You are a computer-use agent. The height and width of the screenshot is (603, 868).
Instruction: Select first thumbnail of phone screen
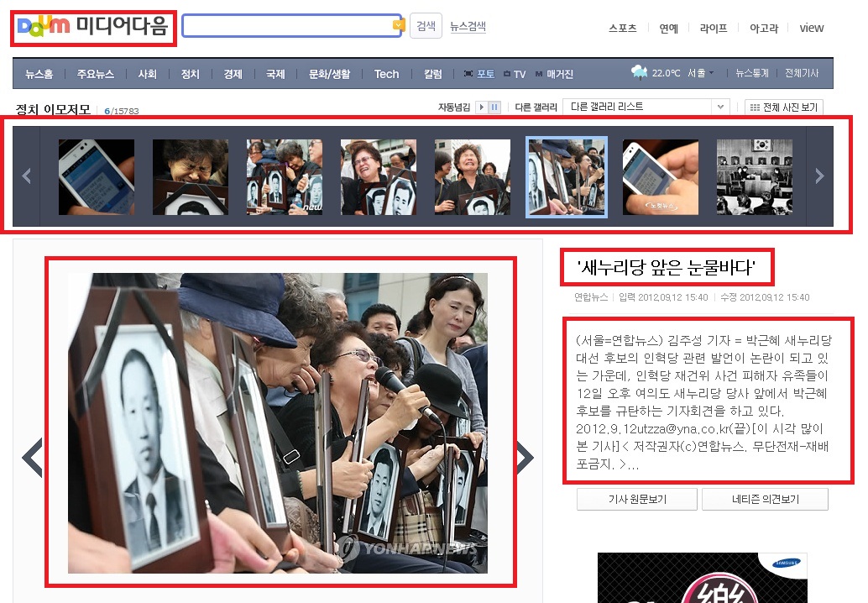pos(97,177)
